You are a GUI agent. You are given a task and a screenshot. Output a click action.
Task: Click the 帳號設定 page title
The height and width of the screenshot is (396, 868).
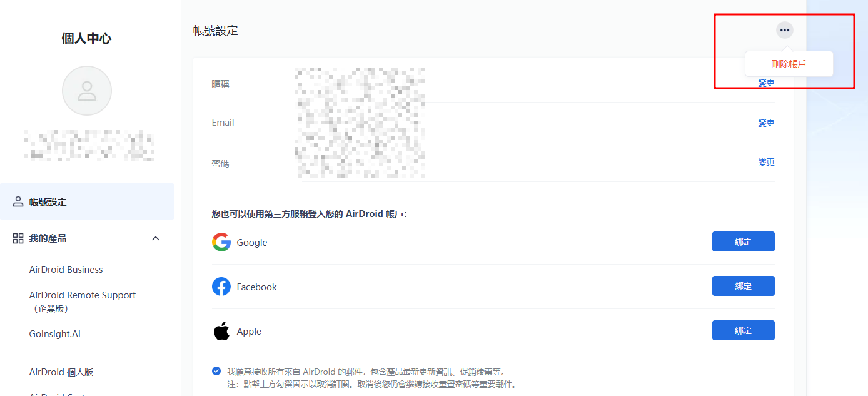[216, 30]
